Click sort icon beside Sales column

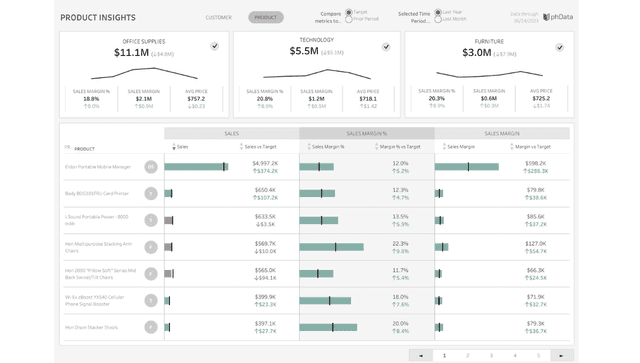(174, 147)
